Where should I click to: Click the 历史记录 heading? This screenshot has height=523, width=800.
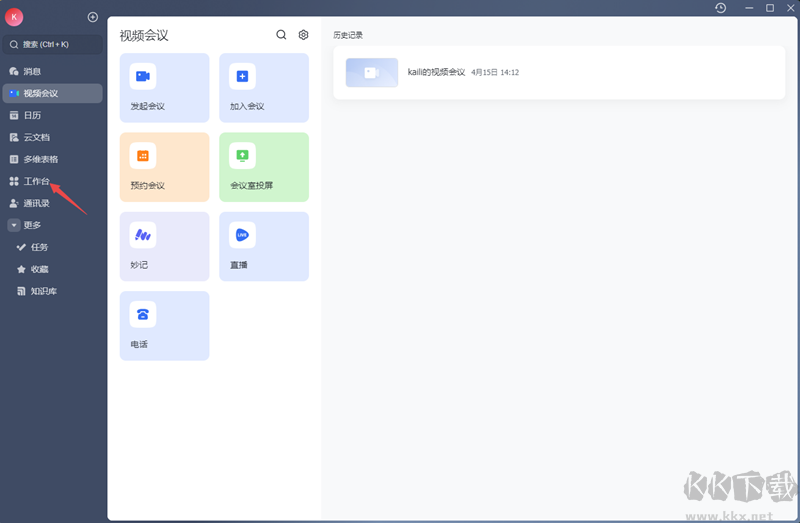coord(348,35)
